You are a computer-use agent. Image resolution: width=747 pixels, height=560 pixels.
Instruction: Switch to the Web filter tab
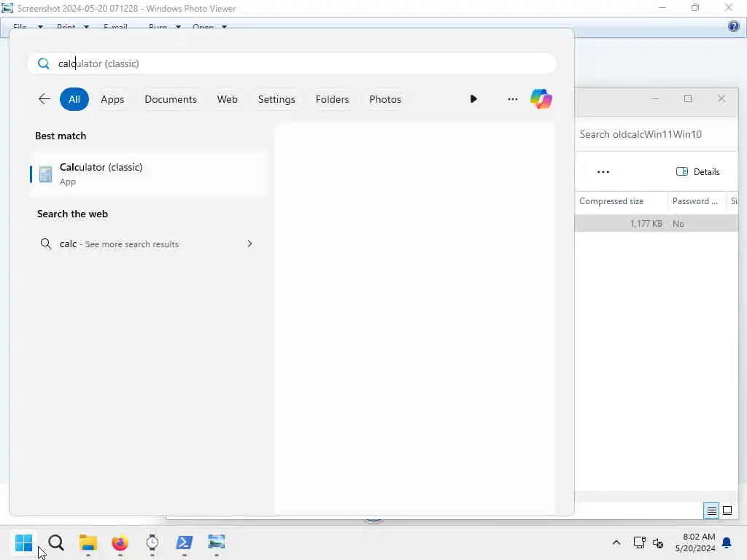228,99
